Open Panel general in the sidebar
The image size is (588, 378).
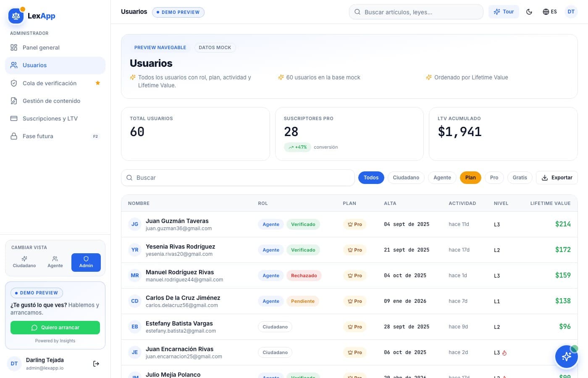click(55, 47)
